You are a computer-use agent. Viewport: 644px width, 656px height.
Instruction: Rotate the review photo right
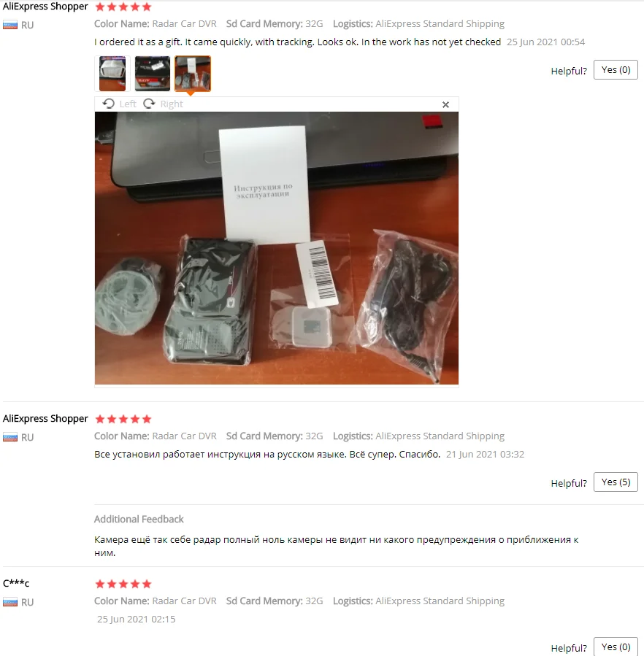pos(164,104)
